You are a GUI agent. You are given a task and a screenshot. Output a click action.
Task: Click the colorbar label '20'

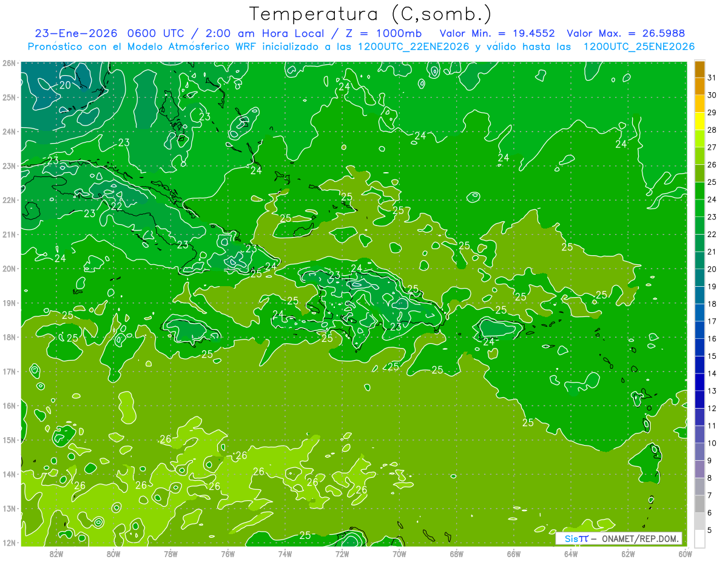tap(712, 269)
